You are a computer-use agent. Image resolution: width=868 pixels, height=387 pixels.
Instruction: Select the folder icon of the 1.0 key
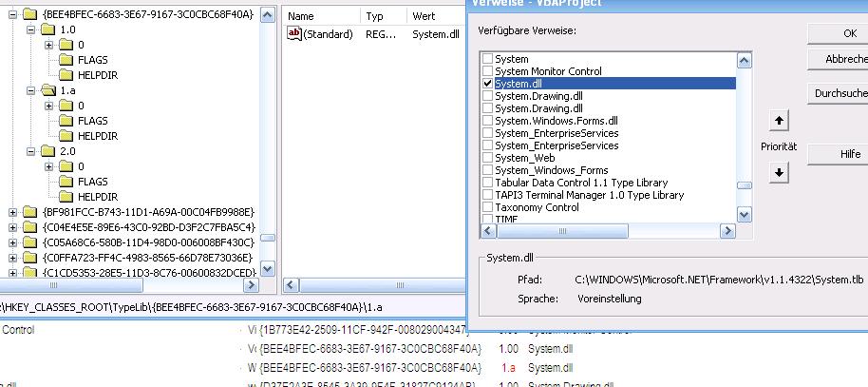click(x=48, y=29)
